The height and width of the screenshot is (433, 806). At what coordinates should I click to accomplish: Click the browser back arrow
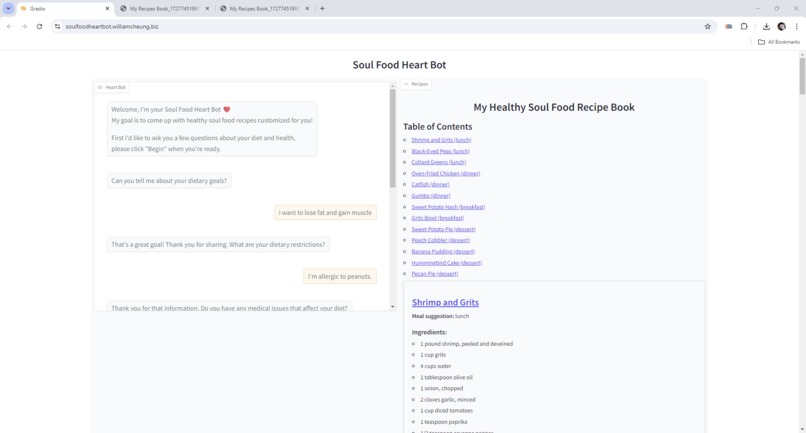click(9, 26)
